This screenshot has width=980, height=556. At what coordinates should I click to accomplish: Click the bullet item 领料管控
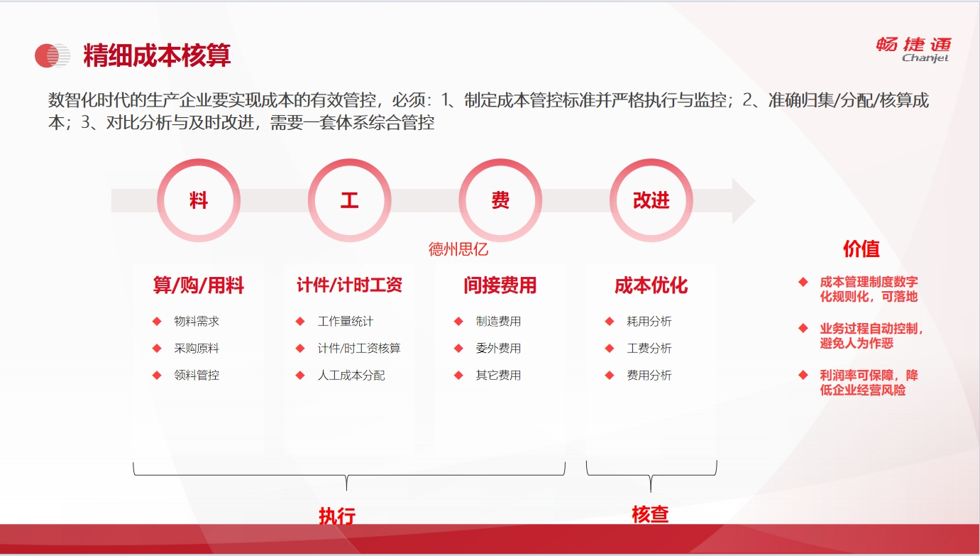pos(197,376)
